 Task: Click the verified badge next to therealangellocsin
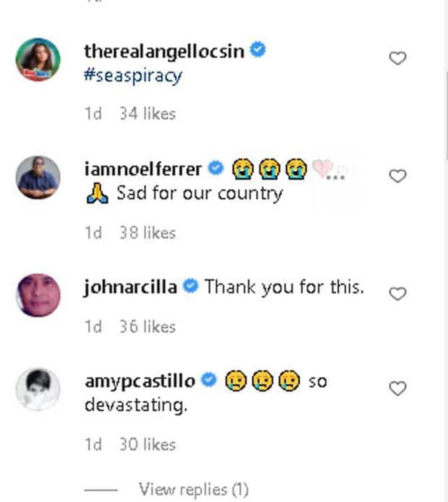pyautogui.click(x=258, y=50)
